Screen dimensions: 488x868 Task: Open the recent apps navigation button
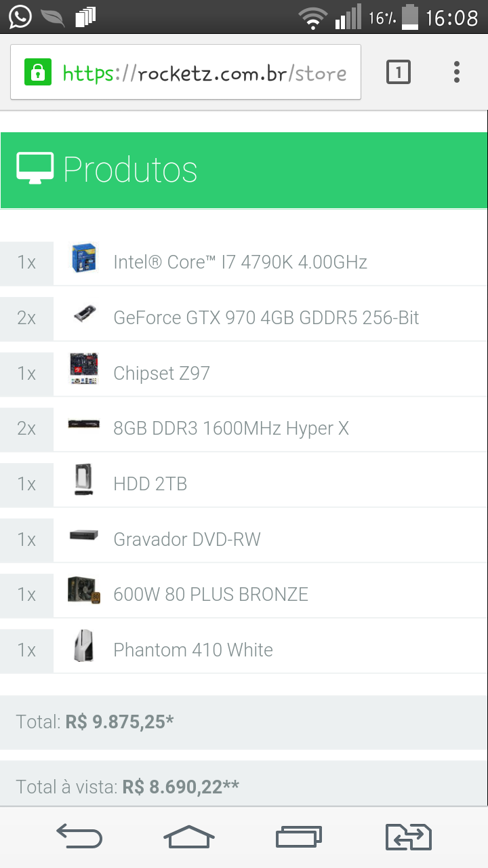click(x=299, y=837)
